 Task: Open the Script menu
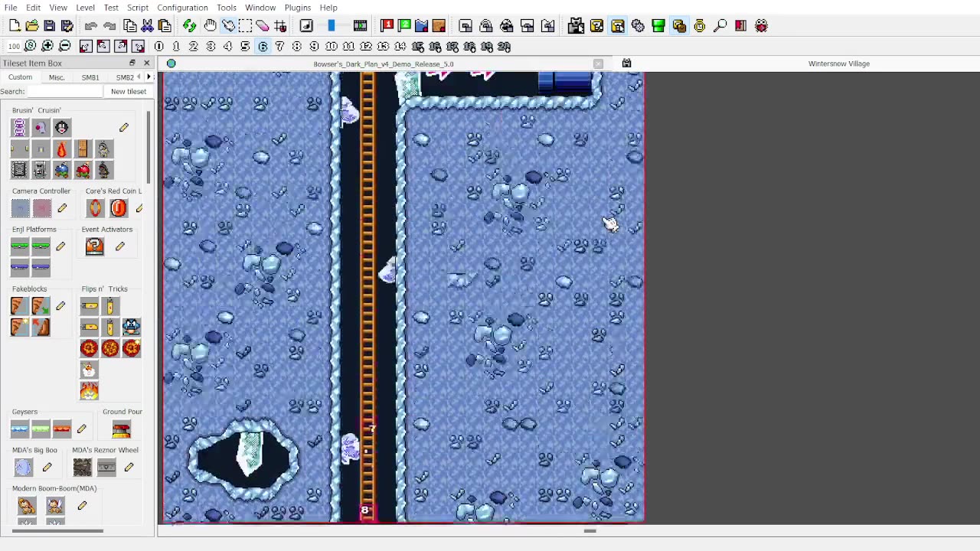[138, 8]
